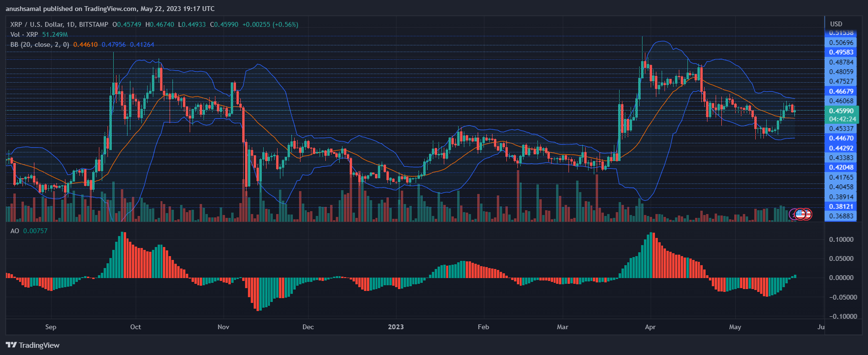The image size is (868, 355).
Task: Click the AO value 0.00757
Action: point(35,231)
